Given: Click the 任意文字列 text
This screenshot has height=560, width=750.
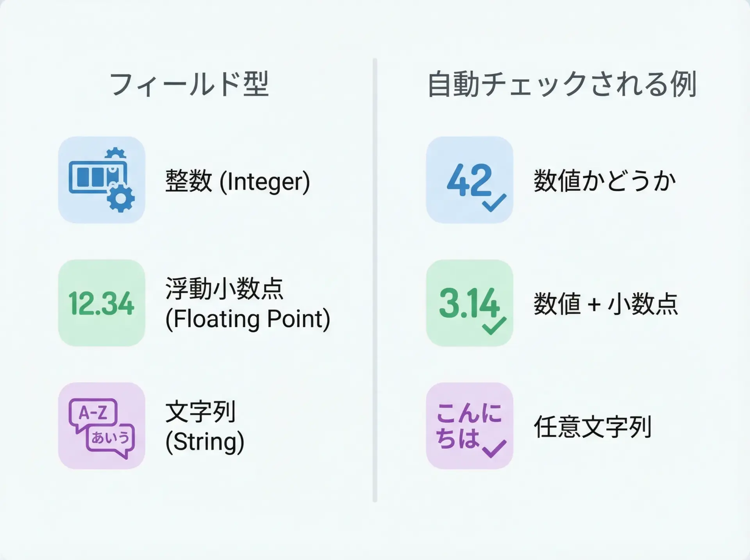Looking at the screenshot, I should point(593,426).
